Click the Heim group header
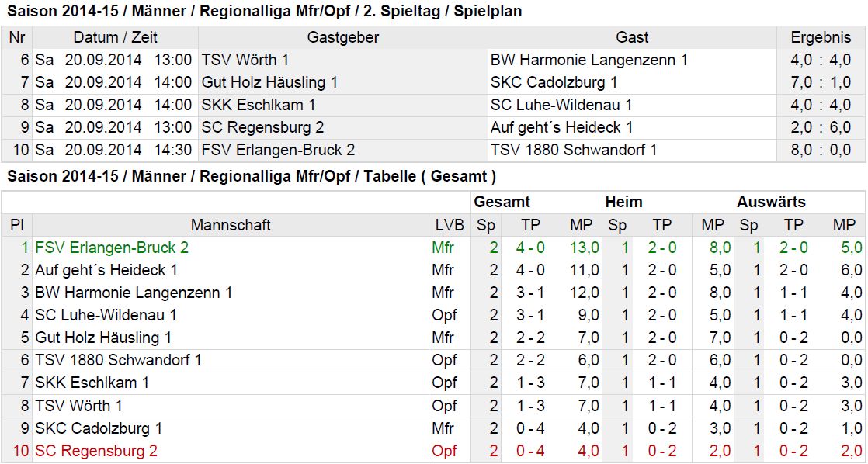 (623, 202)
